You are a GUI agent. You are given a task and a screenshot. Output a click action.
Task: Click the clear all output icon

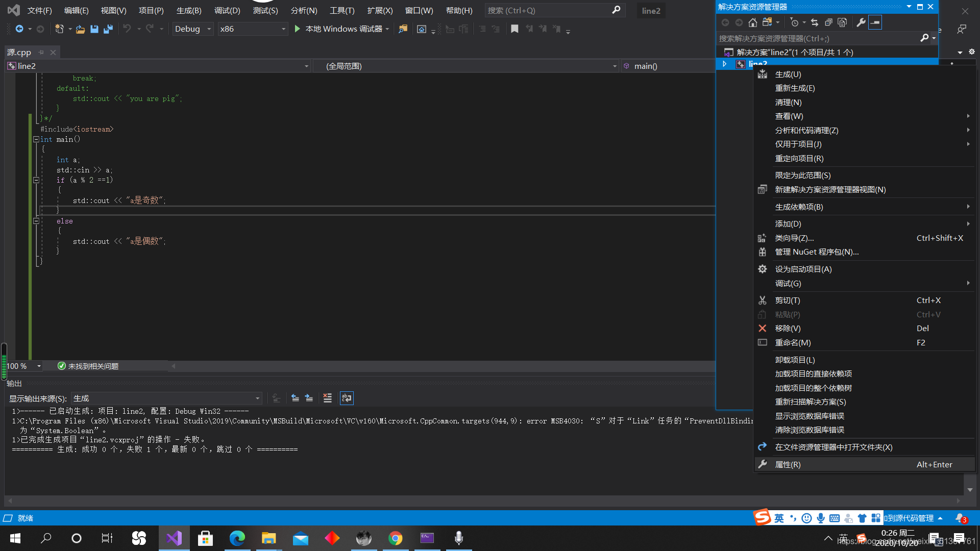[x=328, y=398]
